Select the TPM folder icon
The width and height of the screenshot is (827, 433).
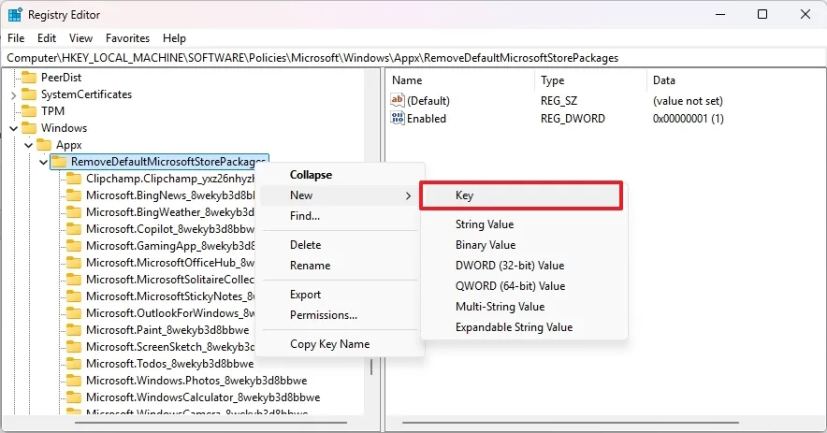[28, 111]
